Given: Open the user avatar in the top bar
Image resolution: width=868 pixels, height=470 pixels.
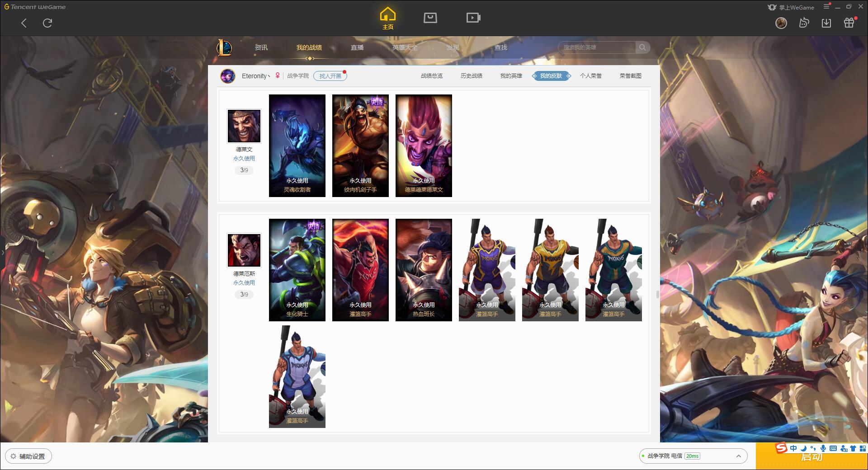Looking at the screenshot, I should tap(781, 23).
